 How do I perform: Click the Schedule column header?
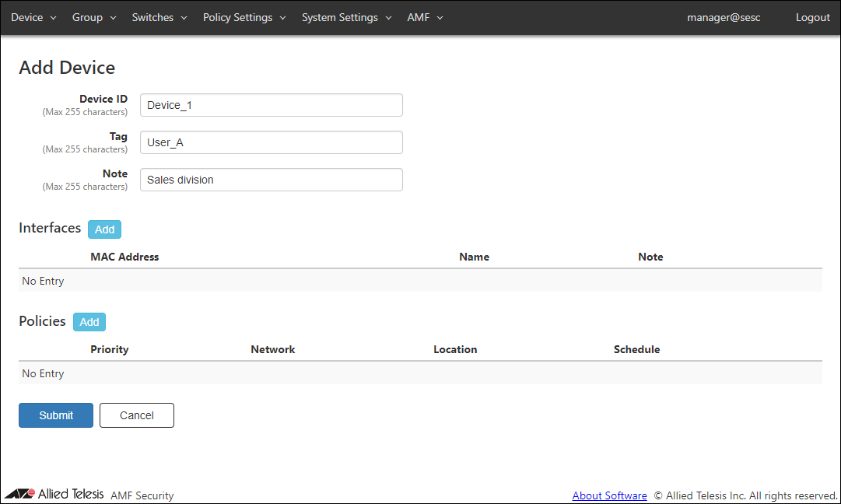click(636, 349)
